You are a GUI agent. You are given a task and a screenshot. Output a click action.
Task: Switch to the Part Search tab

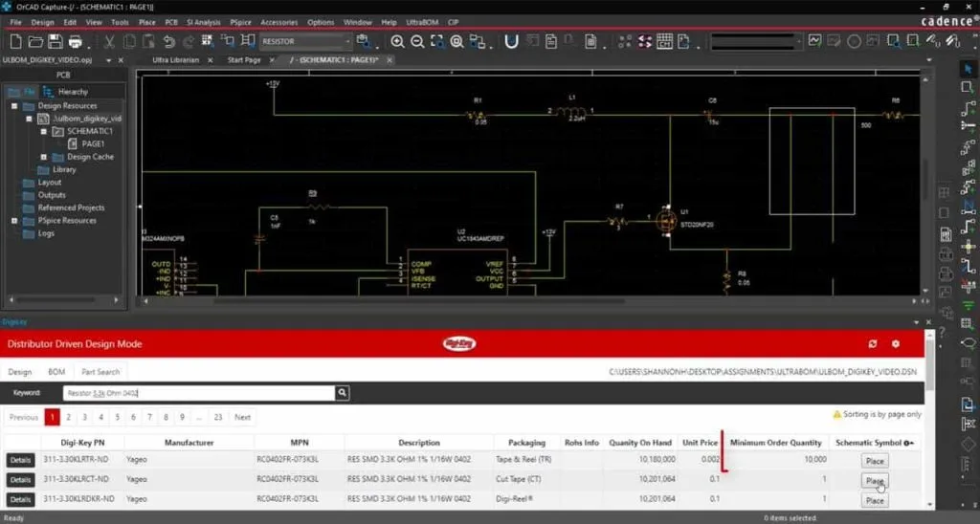pos(100,372)
